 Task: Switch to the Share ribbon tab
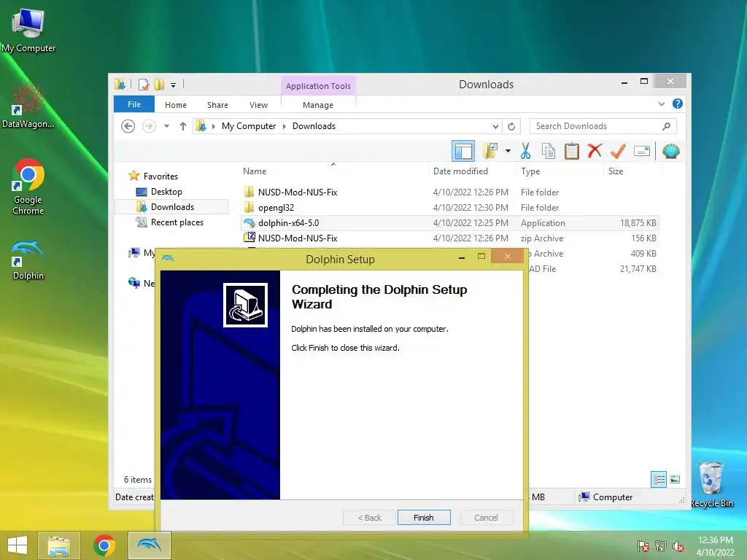tap(217, 105)
